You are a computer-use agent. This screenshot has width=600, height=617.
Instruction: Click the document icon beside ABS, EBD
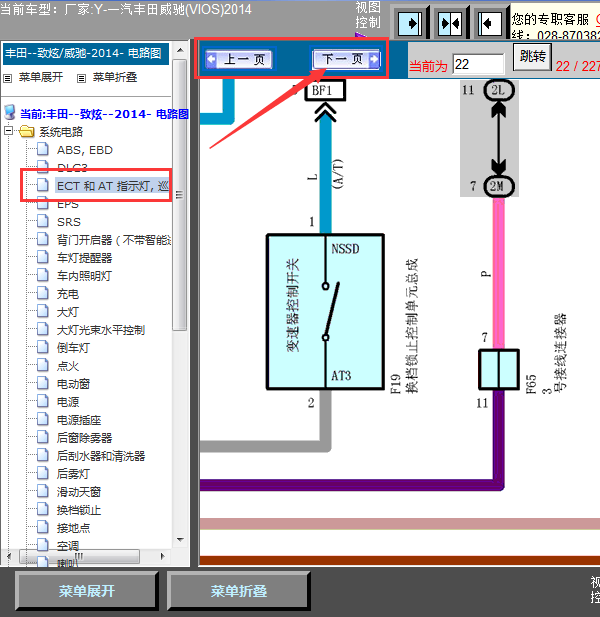pyautogui.click(x=42, y=149)
